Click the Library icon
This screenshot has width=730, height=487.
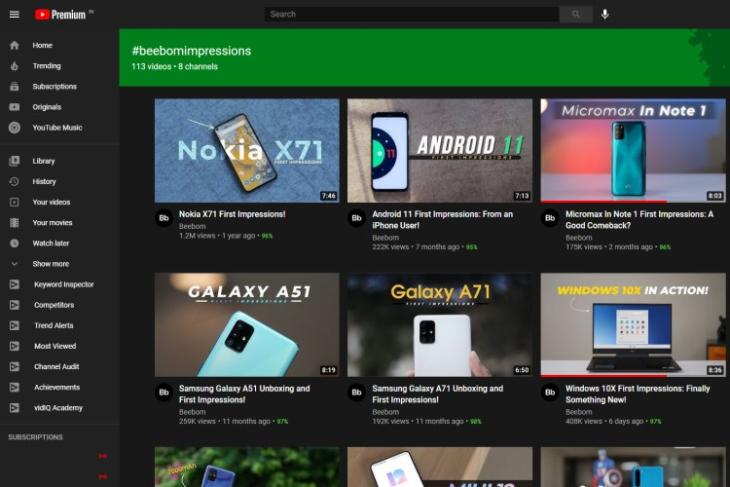click(14, 161)
